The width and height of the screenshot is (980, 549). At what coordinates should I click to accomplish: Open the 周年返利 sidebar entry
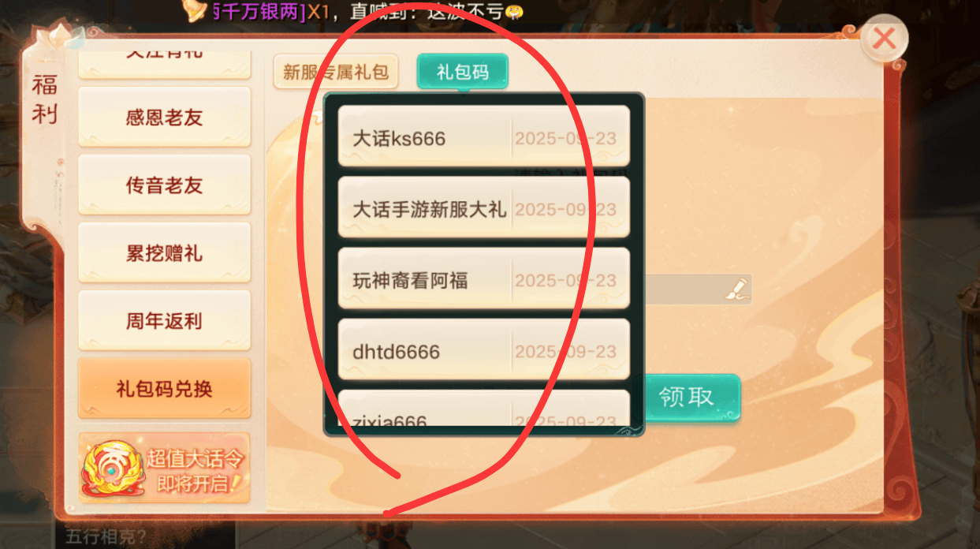click(x=164, y=321)
